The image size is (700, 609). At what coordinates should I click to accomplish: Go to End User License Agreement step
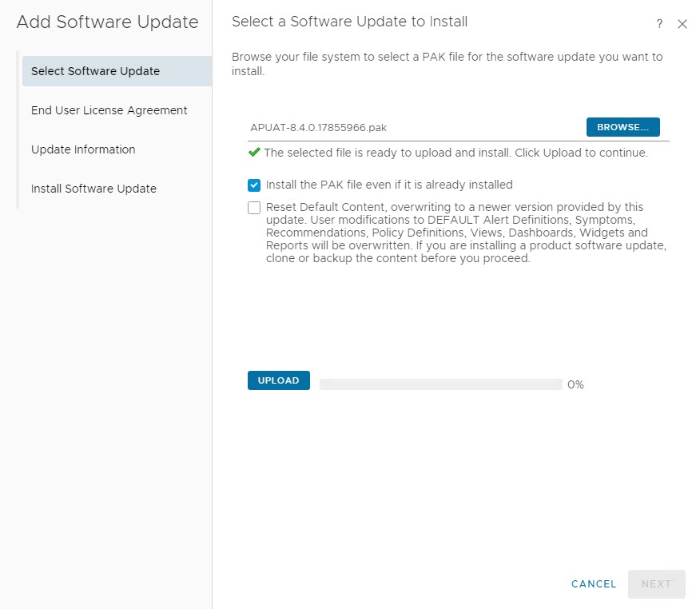(109, 110)
